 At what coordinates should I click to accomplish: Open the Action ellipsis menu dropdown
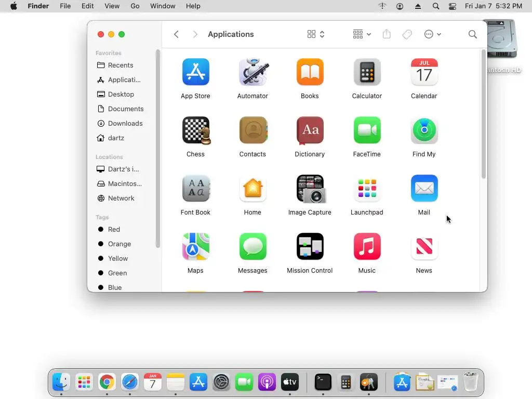tap(433, 34)
